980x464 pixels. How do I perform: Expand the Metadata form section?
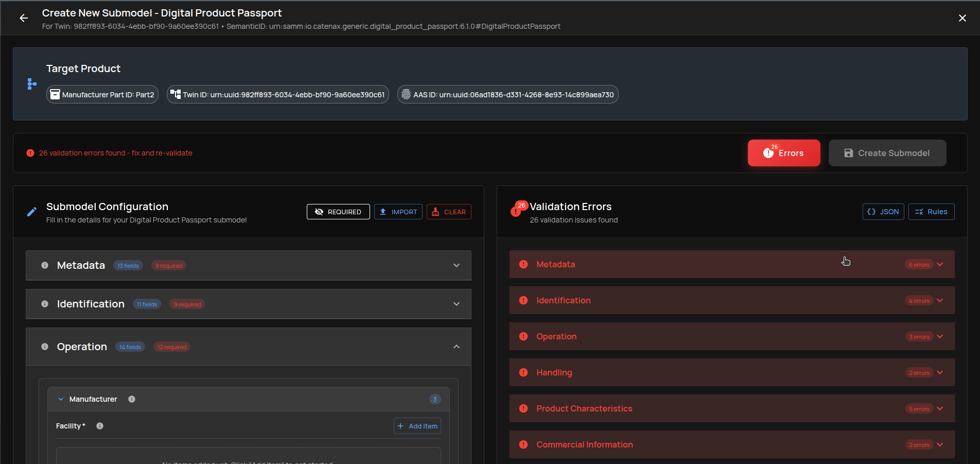[456, 265]
